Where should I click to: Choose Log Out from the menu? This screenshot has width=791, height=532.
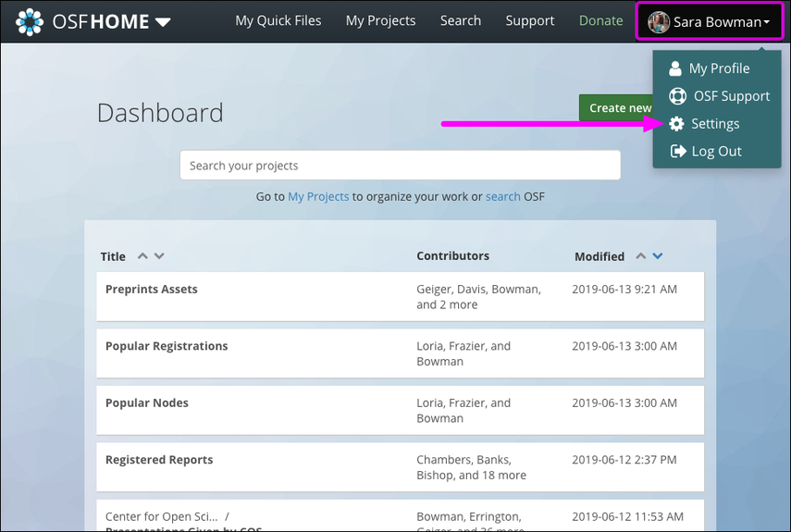pos(717,152)
